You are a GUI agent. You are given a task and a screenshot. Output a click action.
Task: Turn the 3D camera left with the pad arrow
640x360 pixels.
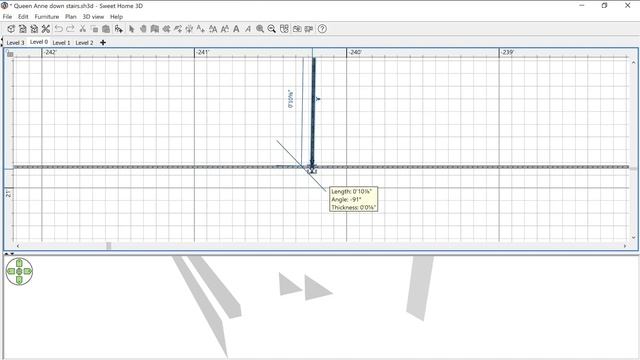(11, 271)
